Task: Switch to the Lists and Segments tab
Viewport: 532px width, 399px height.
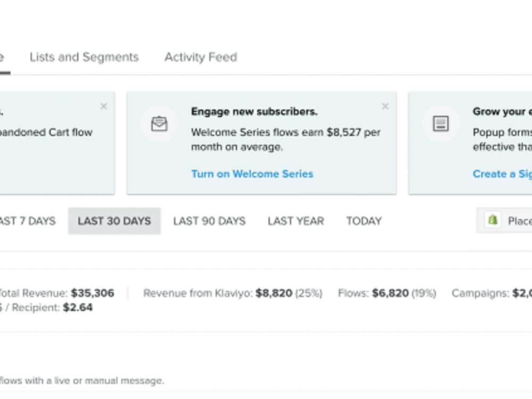Action: [x=84, y=57]
